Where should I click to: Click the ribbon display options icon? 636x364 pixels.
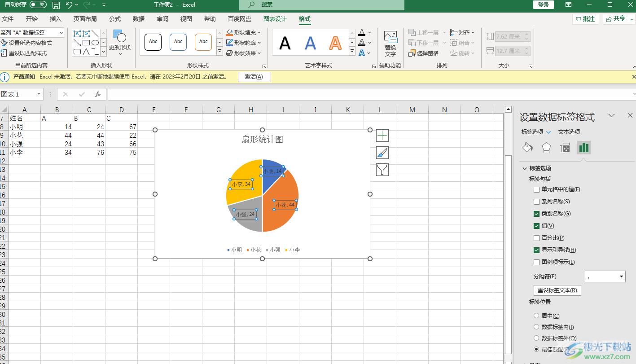pyautogui.click(x=568, y=5)
